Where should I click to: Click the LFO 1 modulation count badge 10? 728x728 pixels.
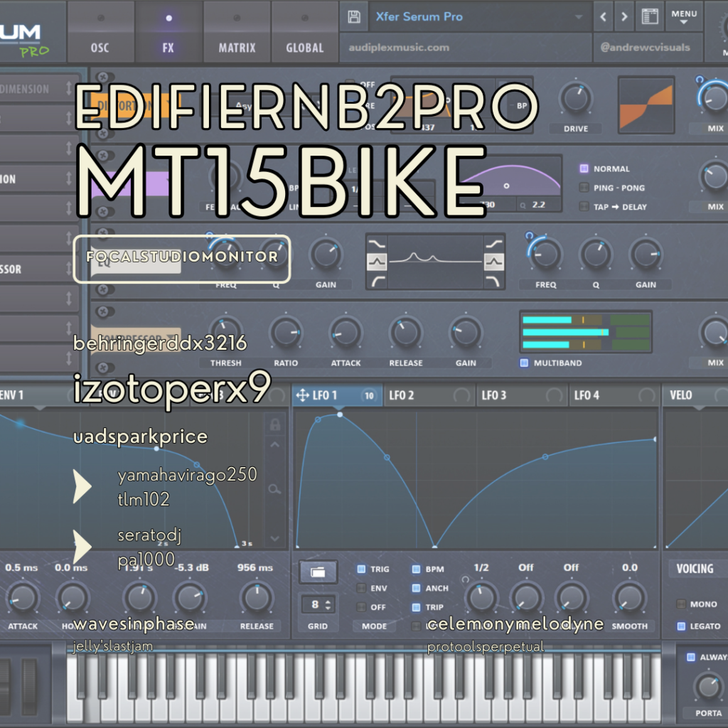click(x=369, y=395)
